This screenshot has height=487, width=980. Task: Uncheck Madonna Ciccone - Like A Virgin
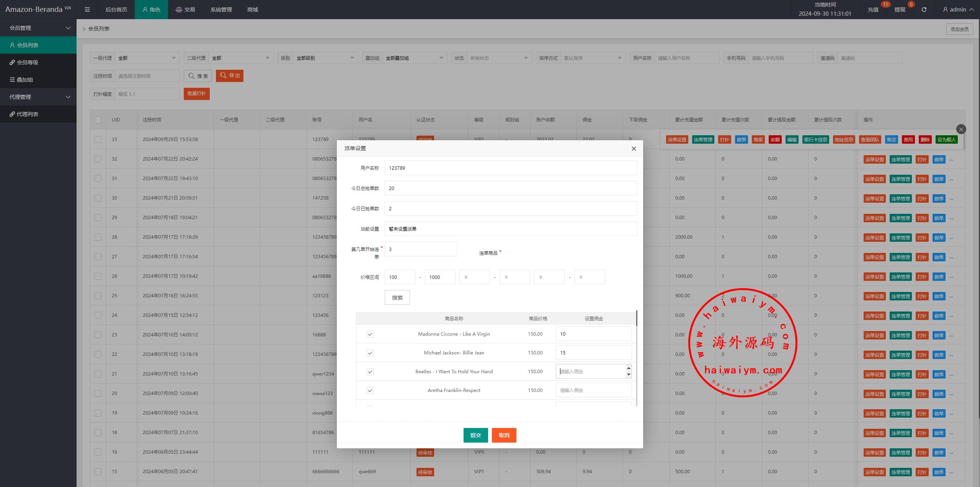pyautogui.click(x=370, y=334)
